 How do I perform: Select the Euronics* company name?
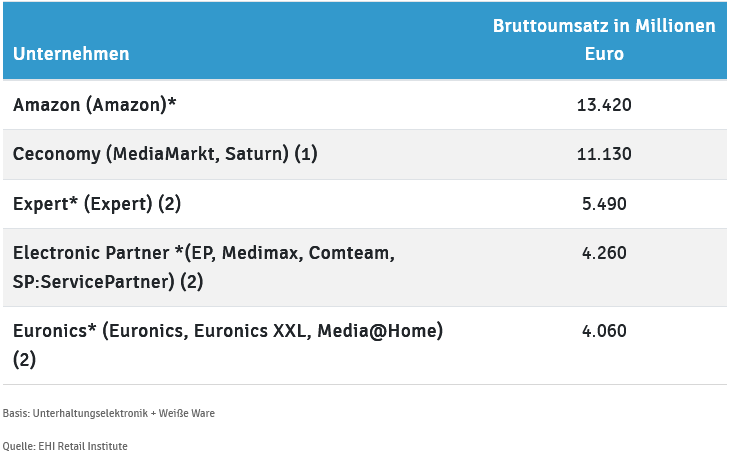click(54, 331)
